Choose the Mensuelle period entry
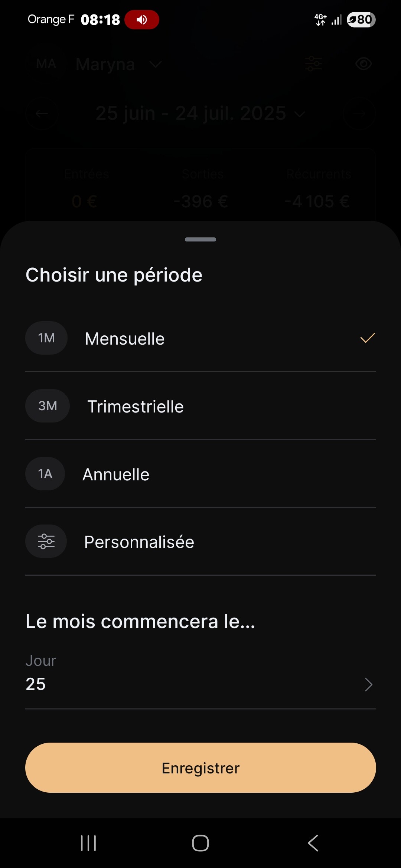 (x=125, y=339)
